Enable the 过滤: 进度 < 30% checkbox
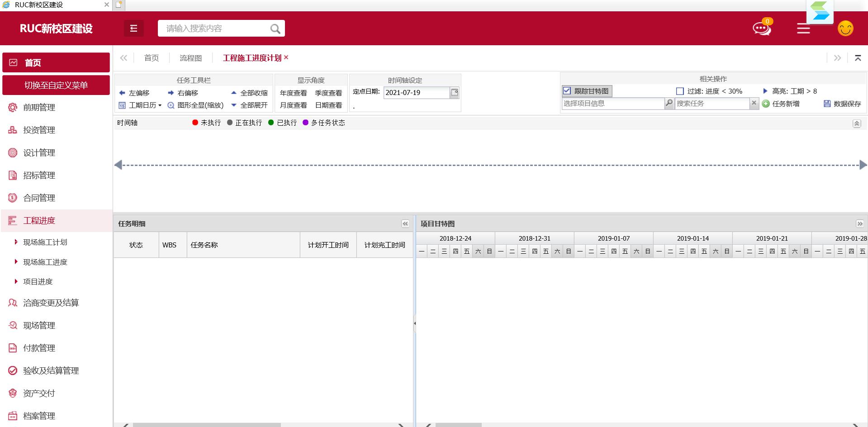 (x=679, y=91)
